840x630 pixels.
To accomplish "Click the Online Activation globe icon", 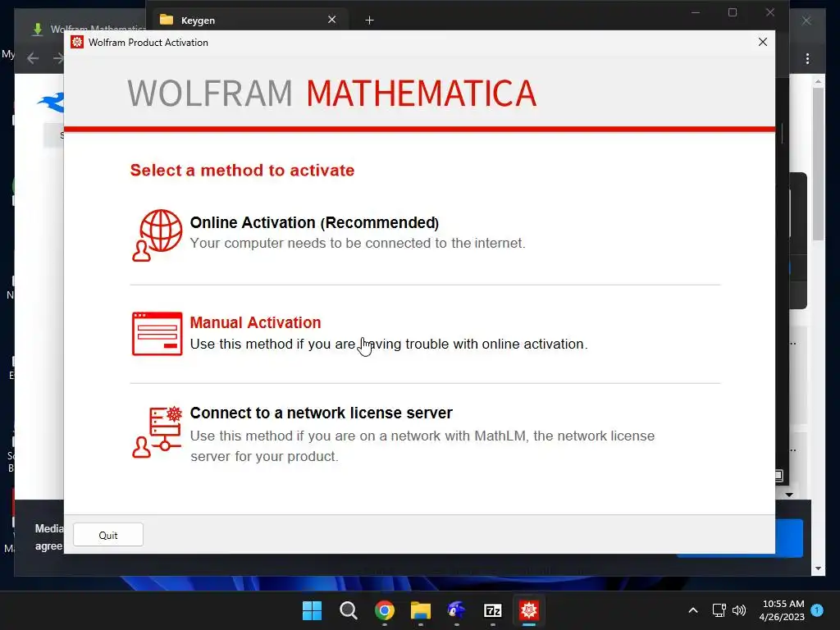I will pos(157,235).
